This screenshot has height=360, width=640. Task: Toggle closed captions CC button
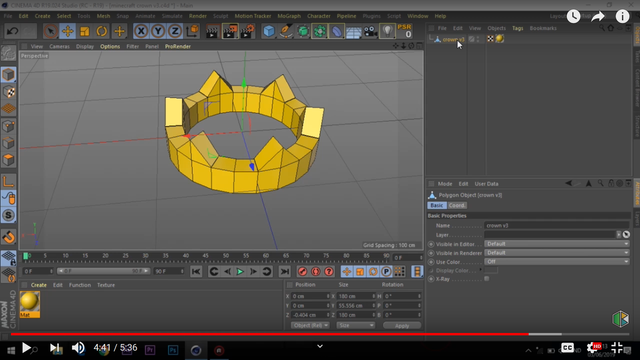tap(567, 348)
